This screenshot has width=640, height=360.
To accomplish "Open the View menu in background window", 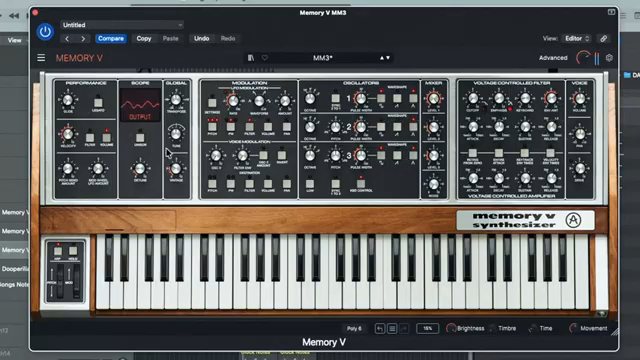I will tap(14, 40).
